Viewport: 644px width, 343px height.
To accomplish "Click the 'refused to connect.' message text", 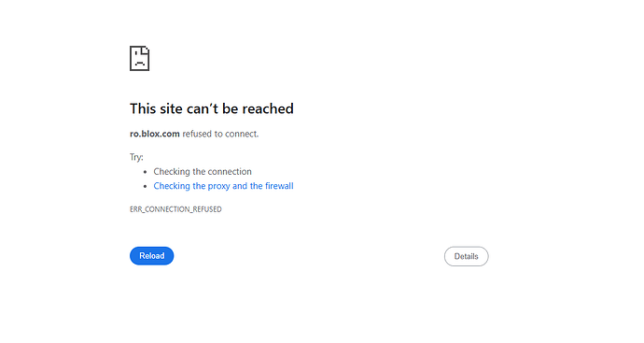I will tap(220, 134).
